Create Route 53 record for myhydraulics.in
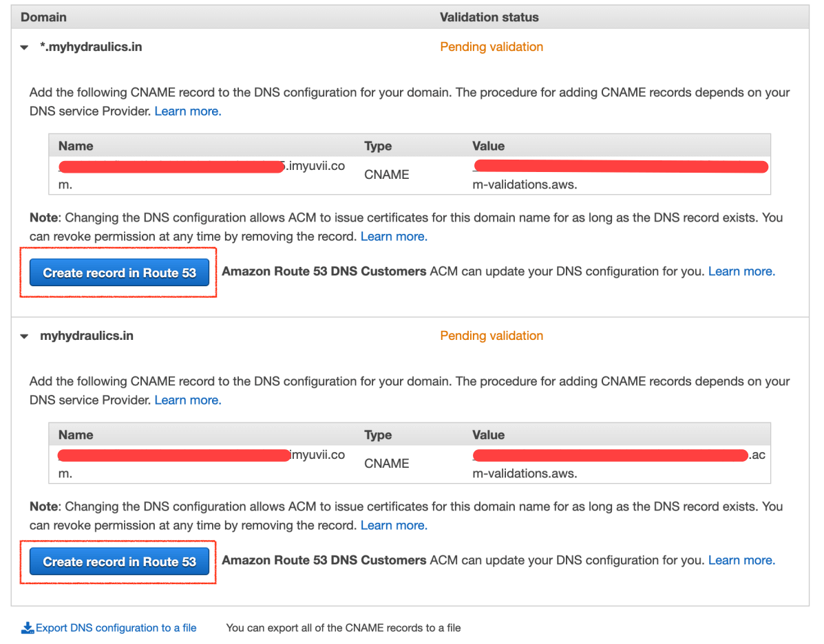Screen dimensions: 824x644 coord(119,561)
